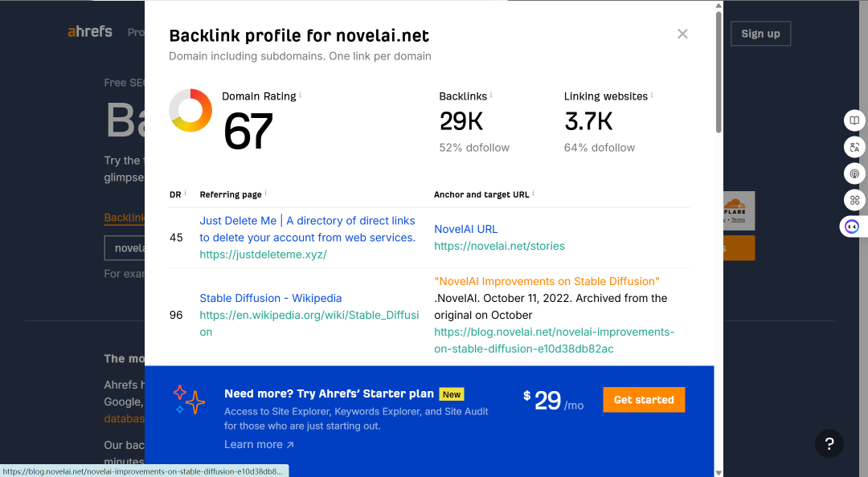Screen dimensions: 868x477
Task: Open the reader mode sidebar icon
Action: (x=854, y=120)
